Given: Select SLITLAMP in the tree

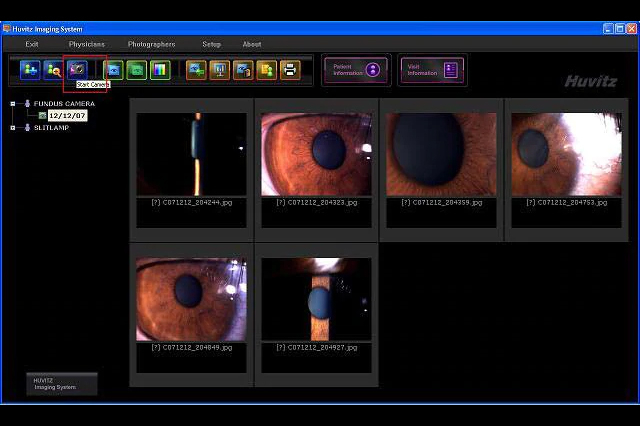Looking at the screenshot, I should pos(51,128).
